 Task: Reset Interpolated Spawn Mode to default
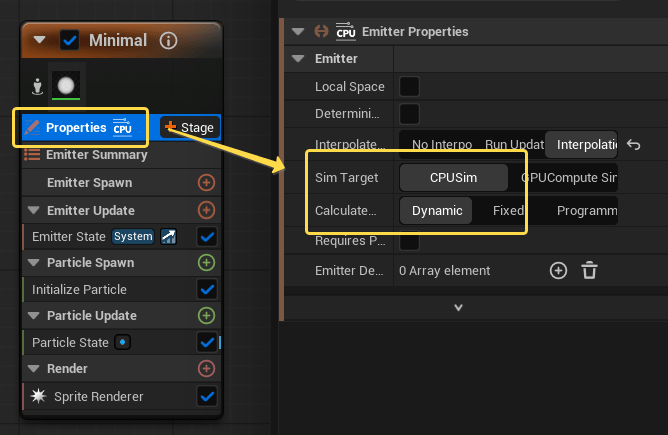pos(633,145)
